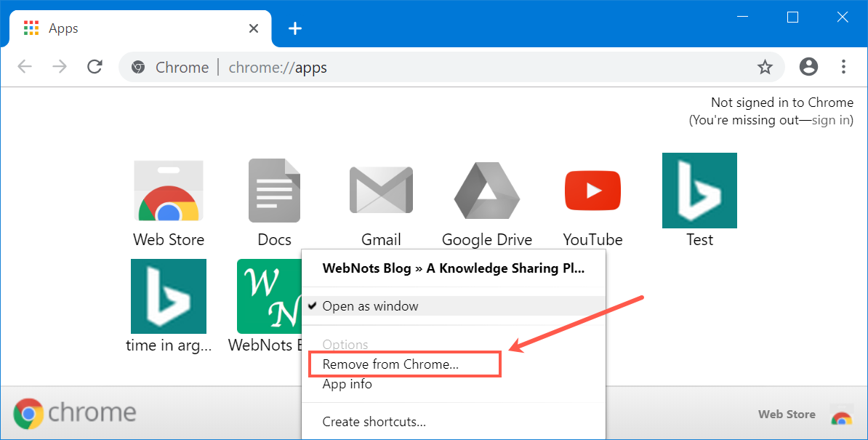Click the 'sign in' link
The height and width of the screenshot is (440, 868).
pyautogui.click(x=830, y=120)
